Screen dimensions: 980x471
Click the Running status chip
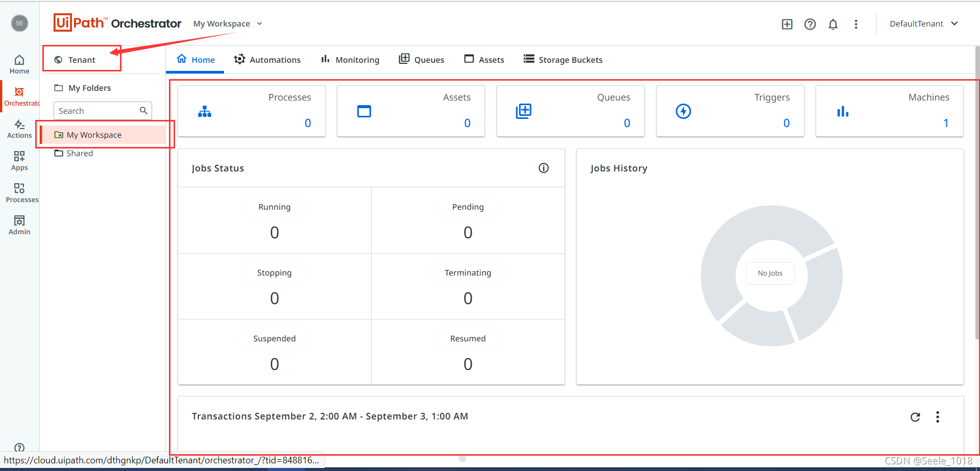275,207
